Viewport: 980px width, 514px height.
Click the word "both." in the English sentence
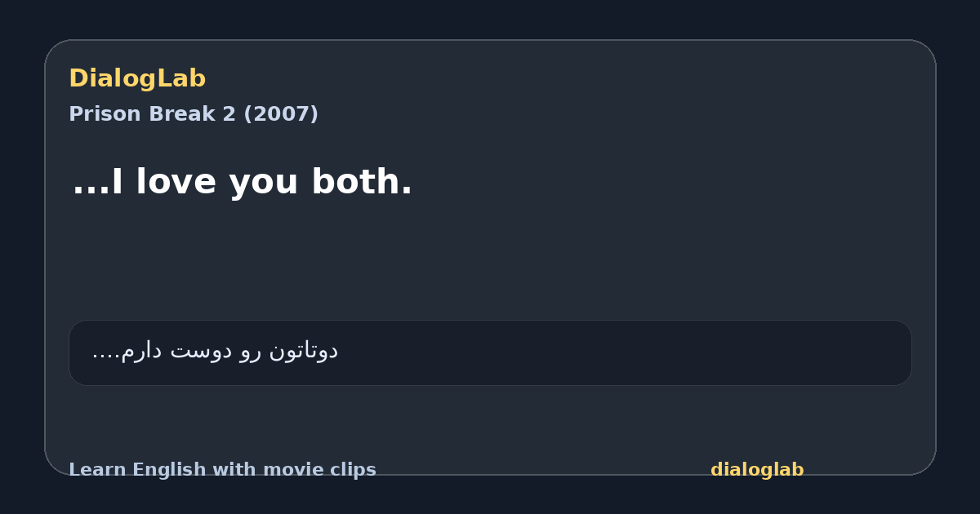coord(362,181)
